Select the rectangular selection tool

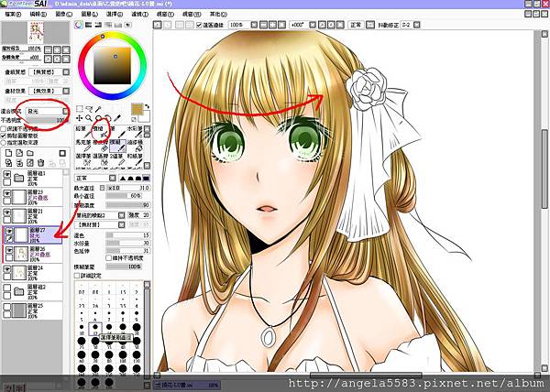(x=80, y=109)
